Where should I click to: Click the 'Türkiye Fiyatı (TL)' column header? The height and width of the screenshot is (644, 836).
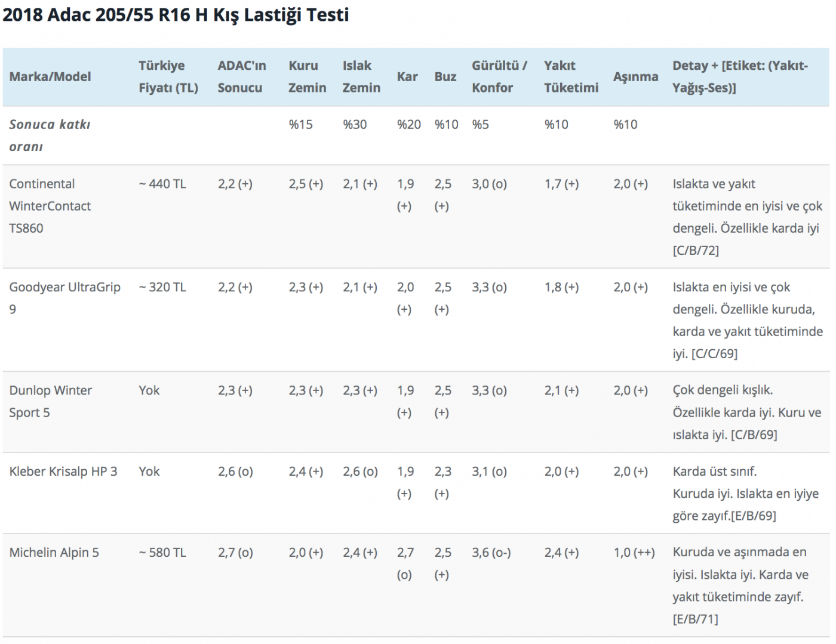tap(168, 76)
